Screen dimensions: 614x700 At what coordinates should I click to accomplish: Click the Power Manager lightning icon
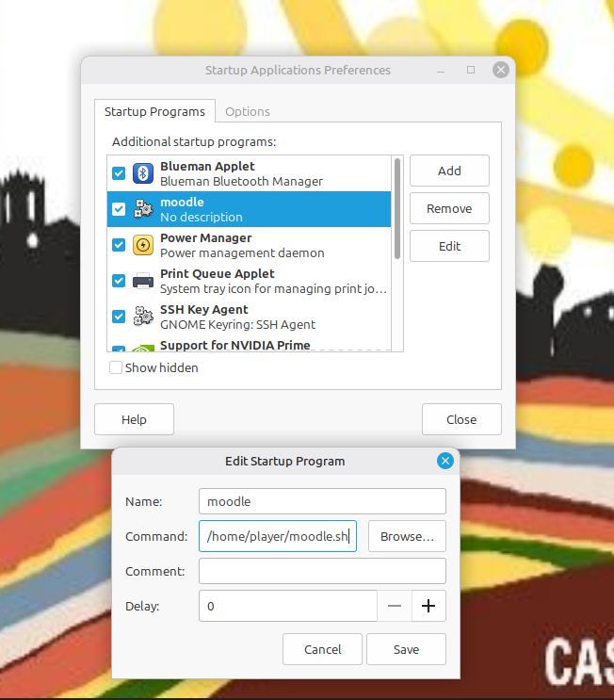(x=143, y=245)
